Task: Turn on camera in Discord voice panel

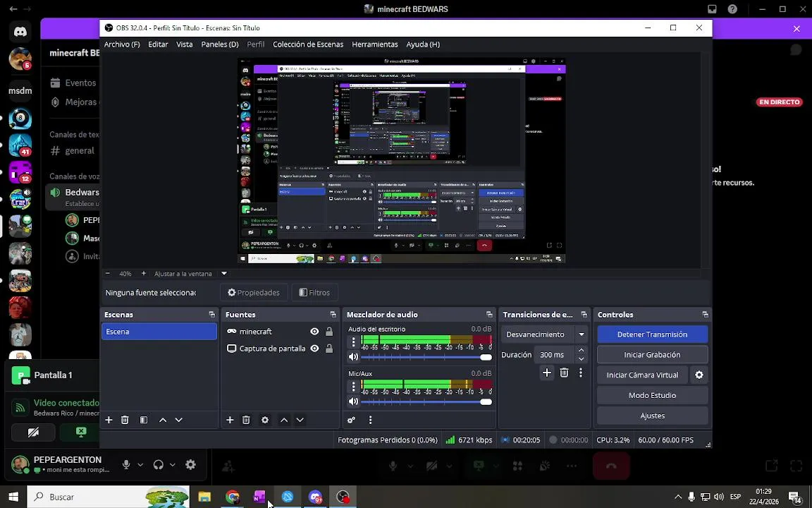Action: click(33, 433)
